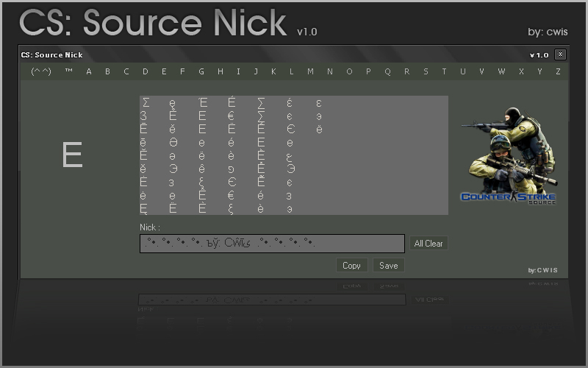Close the CS: Source Nick window
The height and width of the screenshot is (368, 588).
point(560,54)
